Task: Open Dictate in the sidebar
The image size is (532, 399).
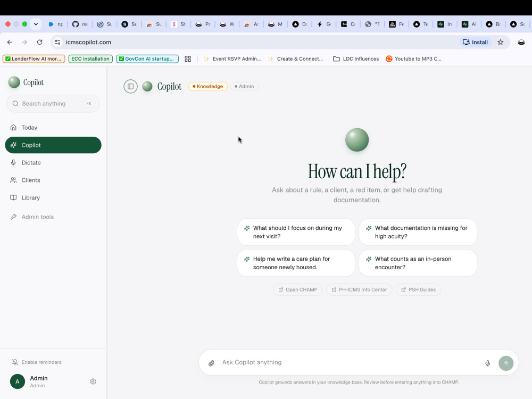Action: (x=53, y=162)
